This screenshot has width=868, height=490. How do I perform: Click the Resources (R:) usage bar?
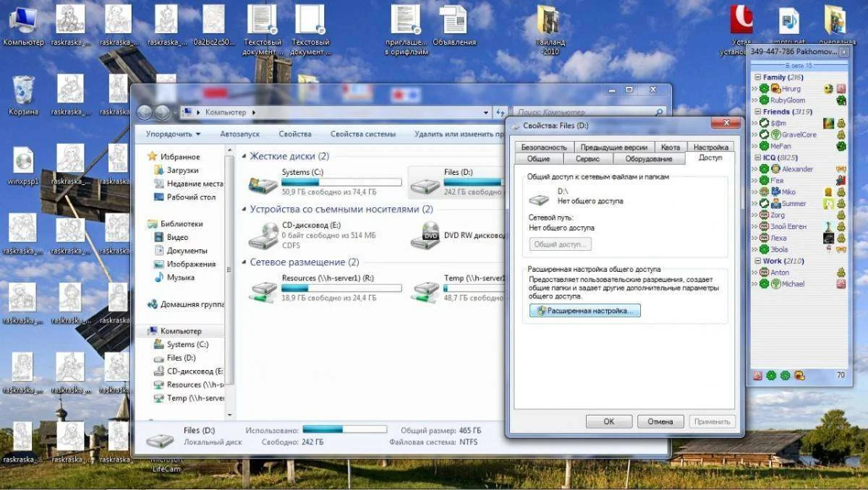(341, 288)
